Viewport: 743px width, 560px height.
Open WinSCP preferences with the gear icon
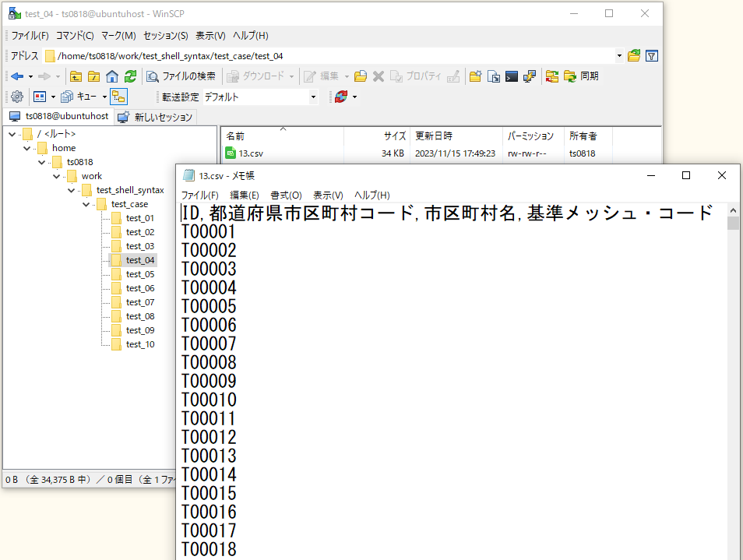tap(16, 96)
